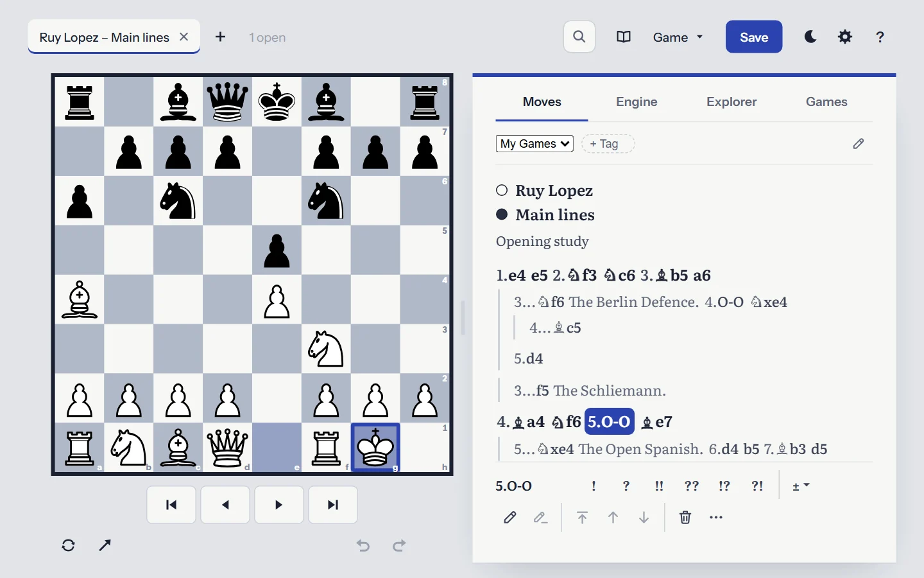Move variation down
924x578 pixels.
pyautogui.click(x=644, y=518)
